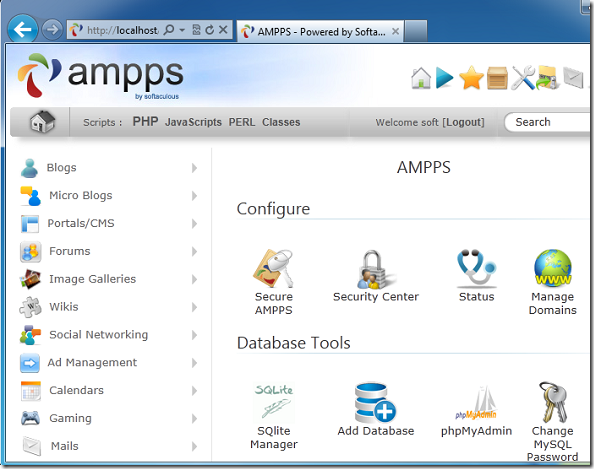Open a new blank browser tab
The width and height of the screenshot is (594, 469).
416,31
